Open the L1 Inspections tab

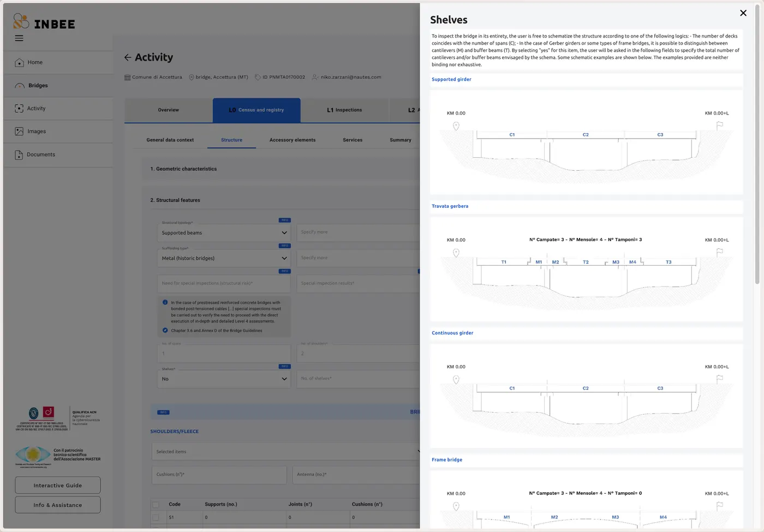(x=344, y=110)
